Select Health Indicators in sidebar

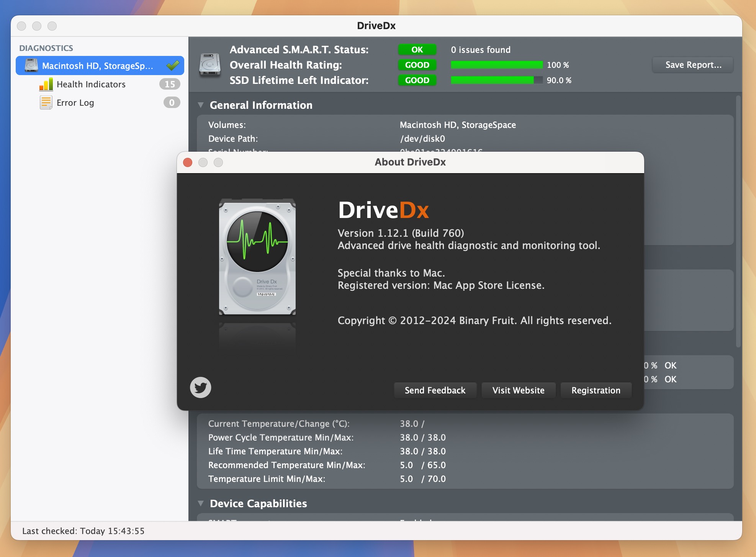(91, 84)
